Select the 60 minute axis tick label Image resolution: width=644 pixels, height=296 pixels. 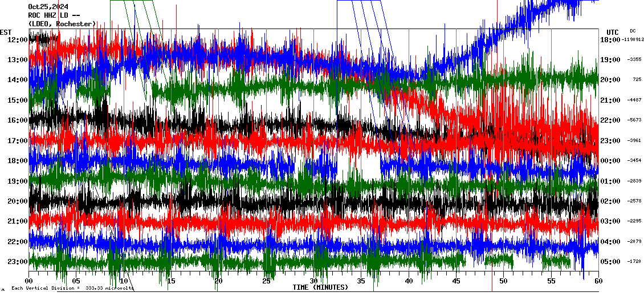[598, 281]
